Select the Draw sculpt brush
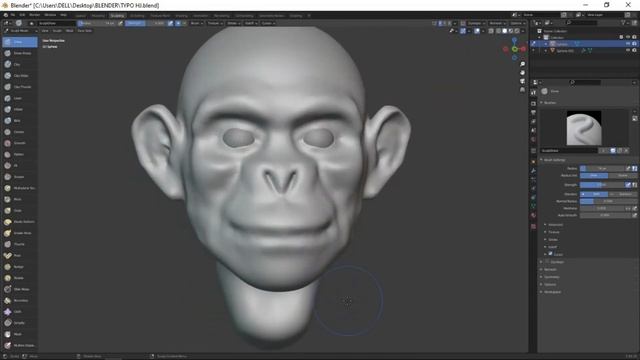The height and width of the screenshot is (360, 640). coord(20,42)
